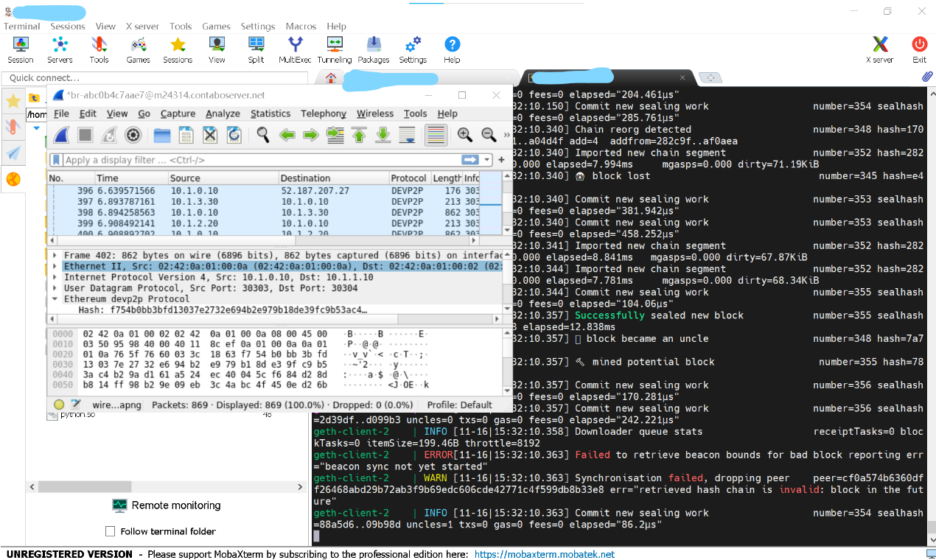This screenshot has width=936, height=560.
Task: Click the Find packet magnifier icon
Action: (263, 135)
